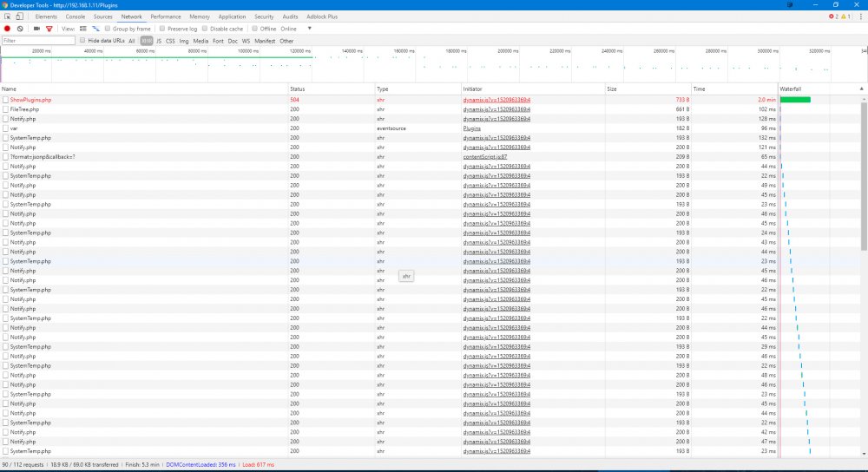Screen dimensions: 868x472
Task: Click inside the Filter text field
Action: [38, 41]
